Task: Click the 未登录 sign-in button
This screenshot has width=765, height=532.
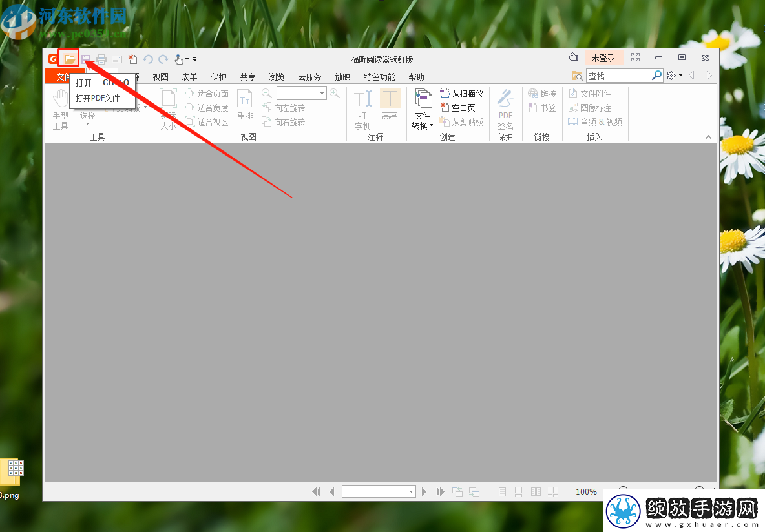Action: 603,58
